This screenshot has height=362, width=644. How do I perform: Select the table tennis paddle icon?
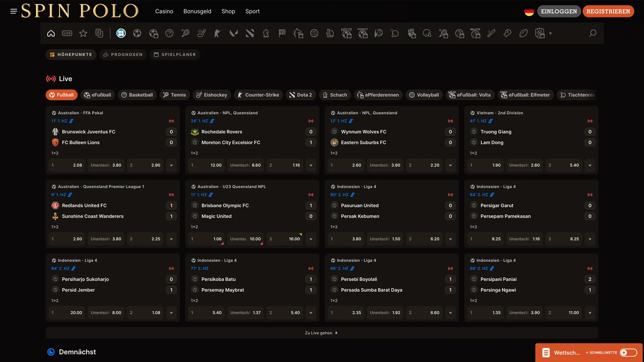395,33
